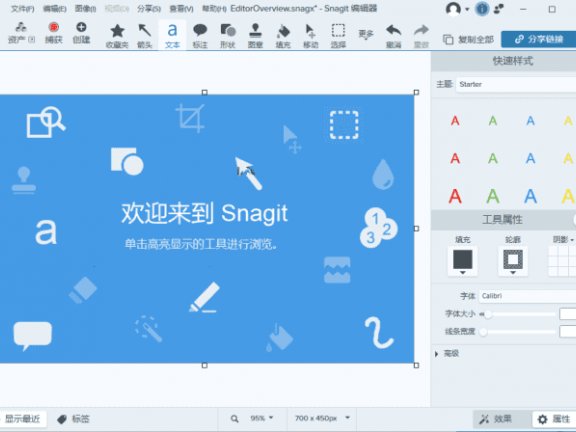The width and height of the screenshot is (576, 432).
Task: Click the speech bubble callout icon on canvas
Action: [x=33, y=336]
